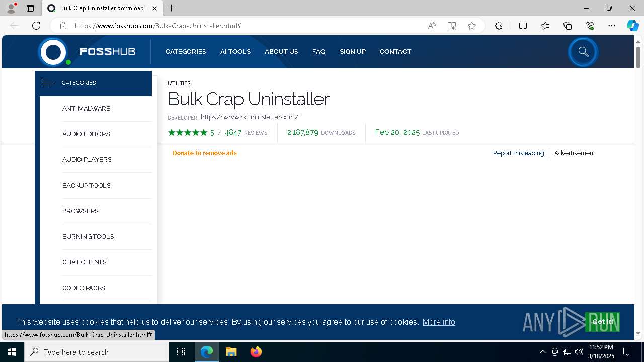
Task: Refresh the page with reload icon
Action: (x=36, y=26)
